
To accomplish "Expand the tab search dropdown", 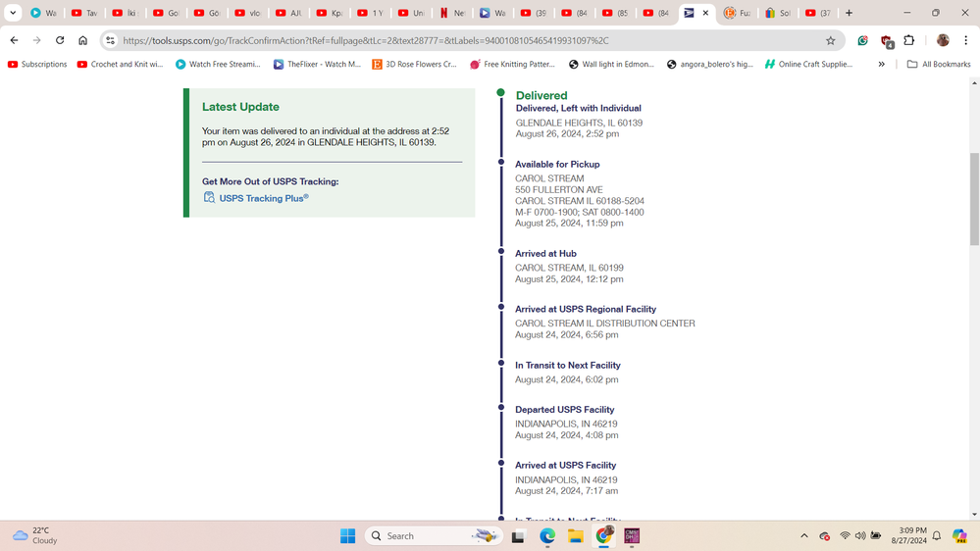I will [x=13, y=13].
